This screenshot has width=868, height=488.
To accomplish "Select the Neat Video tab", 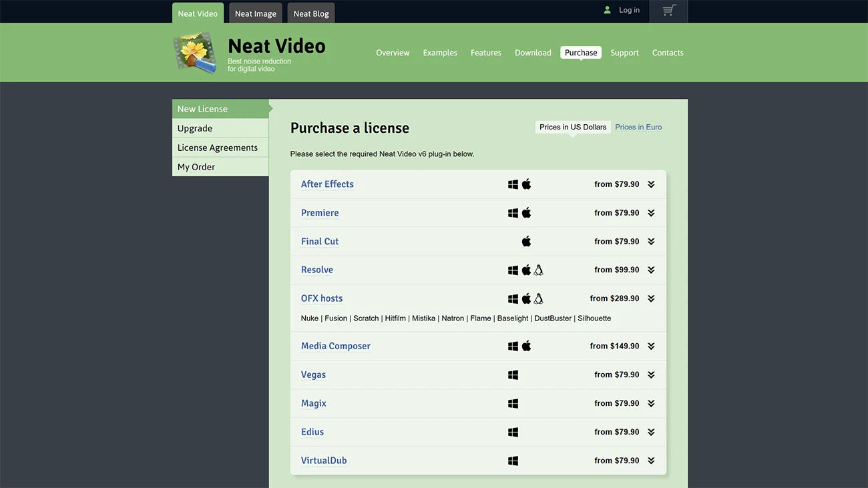I will point(198,13).
